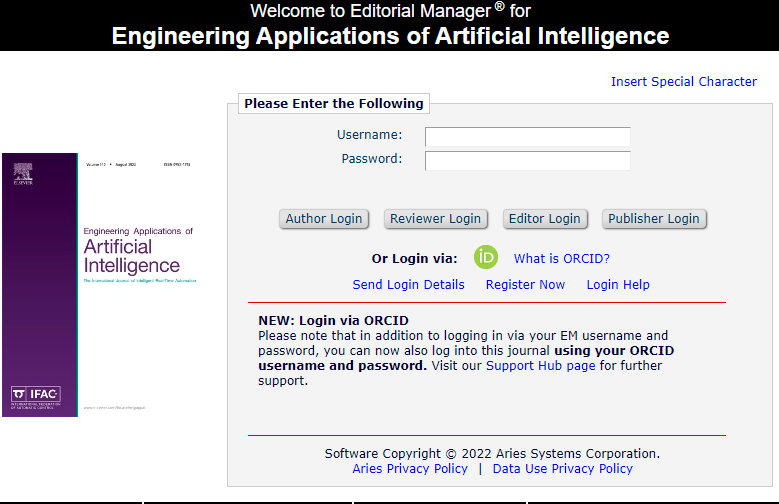Click the green ORCID iD icon

tap(486, 257)
